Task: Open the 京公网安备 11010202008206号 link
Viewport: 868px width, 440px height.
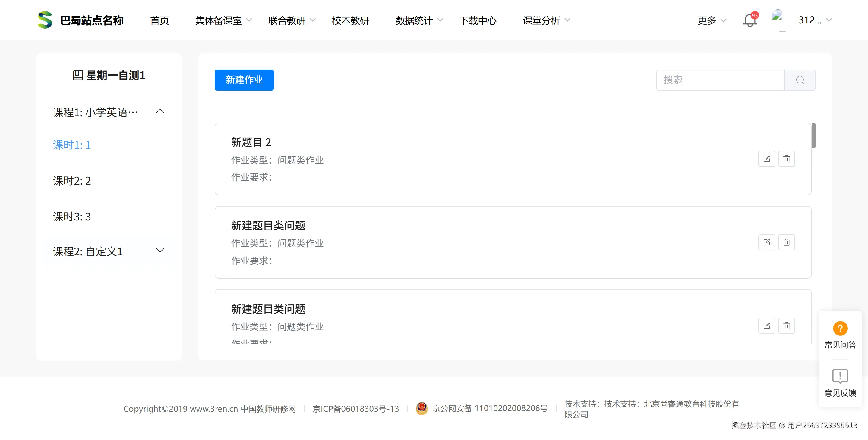Action: pos(490,409)
